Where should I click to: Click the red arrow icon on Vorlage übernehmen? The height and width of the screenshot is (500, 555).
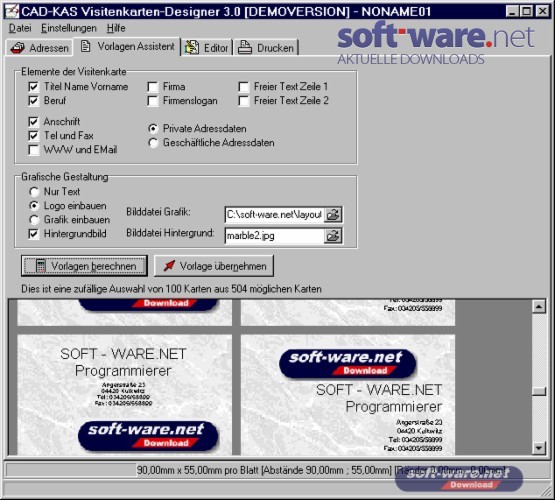click(x=169, y=265)
